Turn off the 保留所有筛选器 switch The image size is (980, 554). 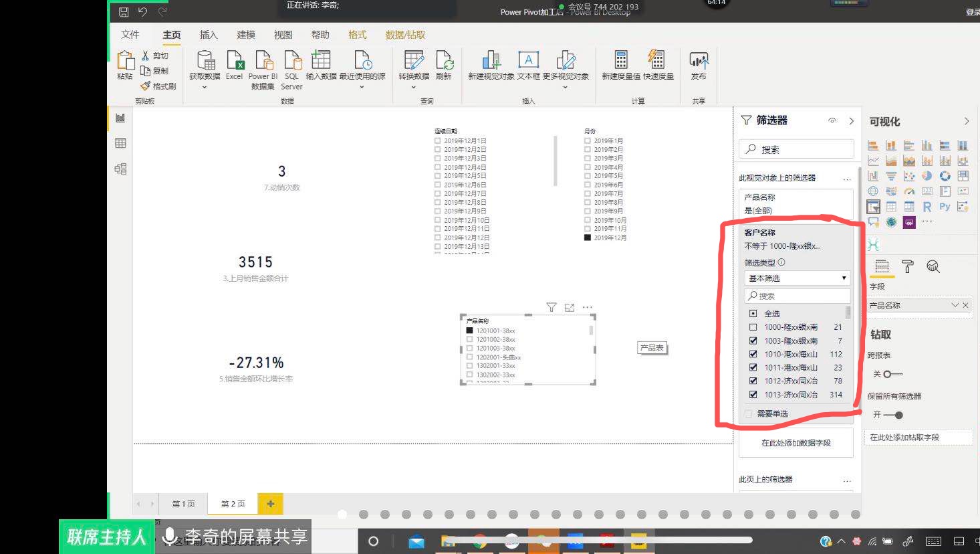coord(893,415)
